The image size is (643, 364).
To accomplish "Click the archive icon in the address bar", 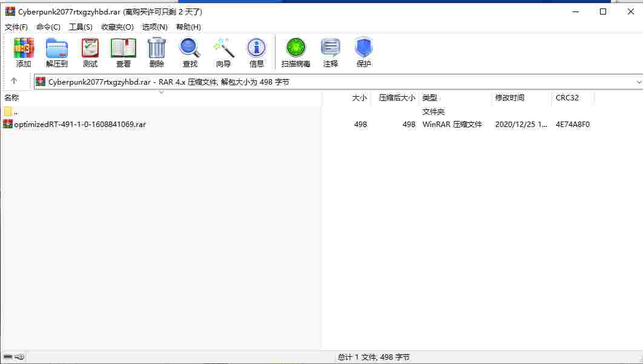I will pyautogui.click(x=40, y=82).
